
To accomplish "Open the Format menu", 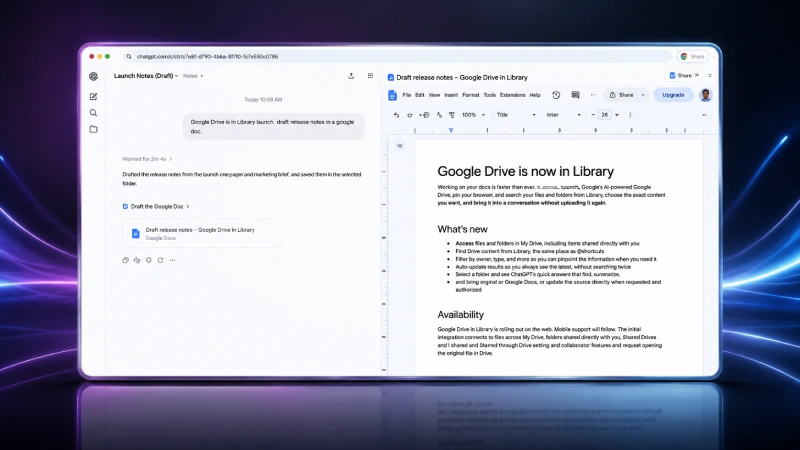I will 470,95.
